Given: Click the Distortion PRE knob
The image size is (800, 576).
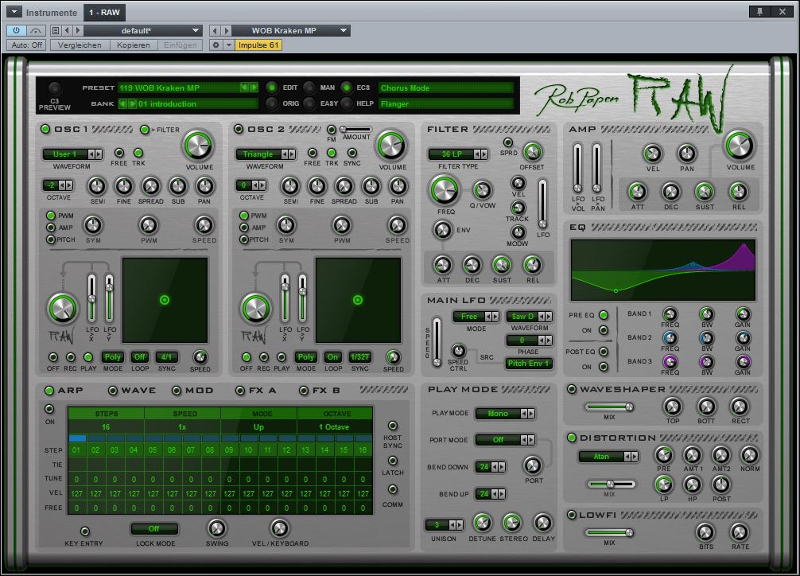Looking at the screenshot, I should click(663, 455).
